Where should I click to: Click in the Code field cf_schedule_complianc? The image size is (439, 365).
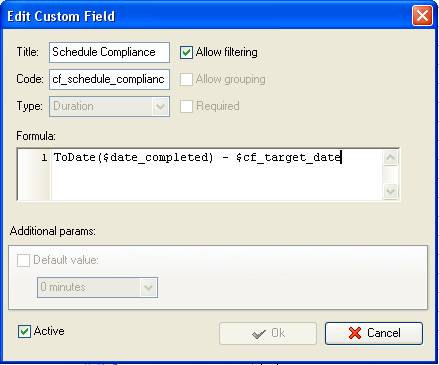click(109, 79)
